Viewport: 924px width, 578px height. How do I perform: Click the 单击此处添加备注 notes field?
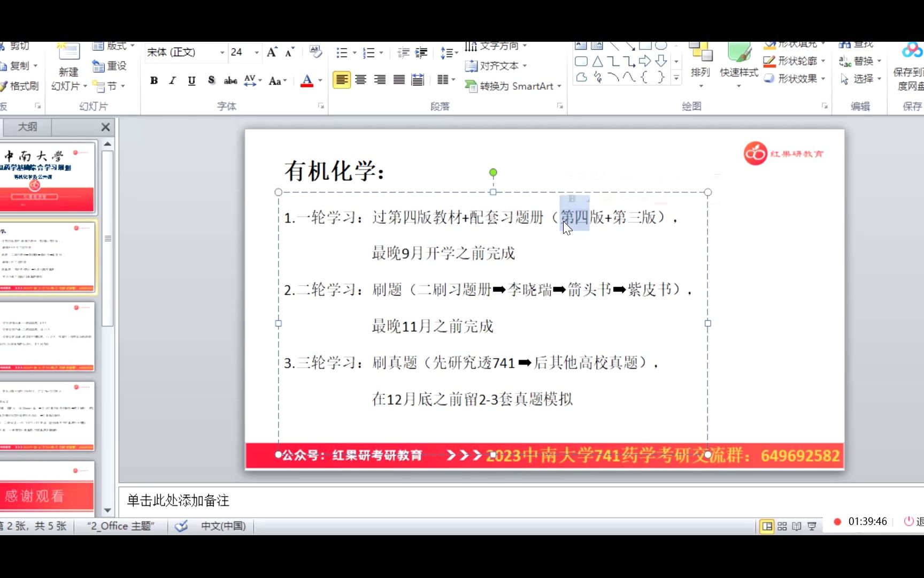click(x=521, y=500)
